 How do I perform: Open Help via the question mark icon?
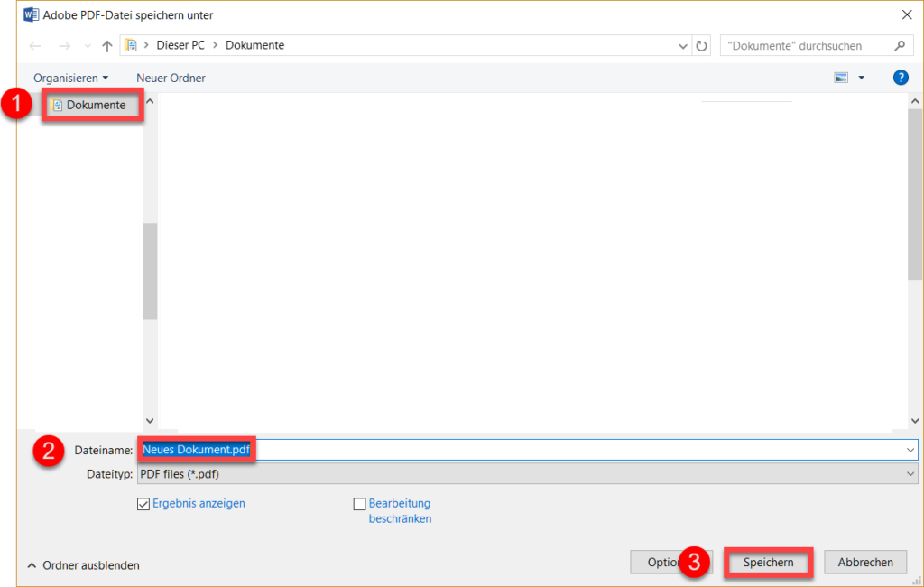(x=901, y=78)
